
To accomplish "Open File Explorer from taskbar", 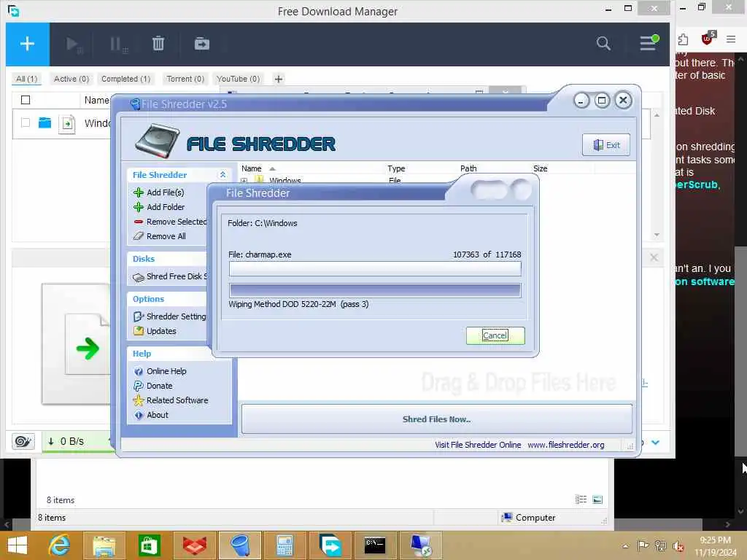I will (104, 545).
